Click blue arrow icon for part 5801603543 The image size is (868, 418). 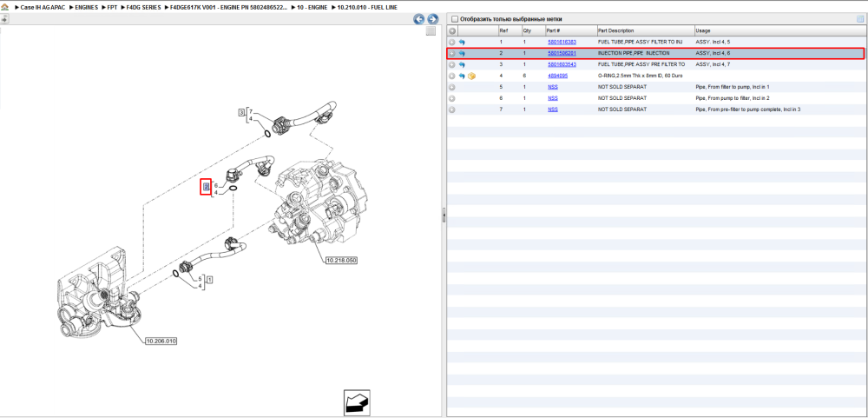click(x=462, y=65)
